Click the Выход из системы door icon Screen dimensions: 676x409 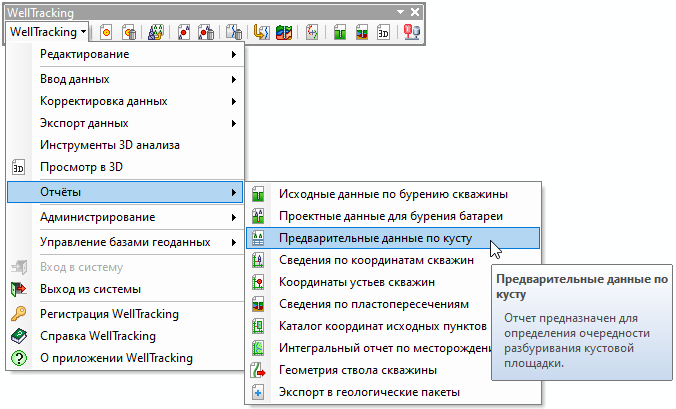[17, 290]
